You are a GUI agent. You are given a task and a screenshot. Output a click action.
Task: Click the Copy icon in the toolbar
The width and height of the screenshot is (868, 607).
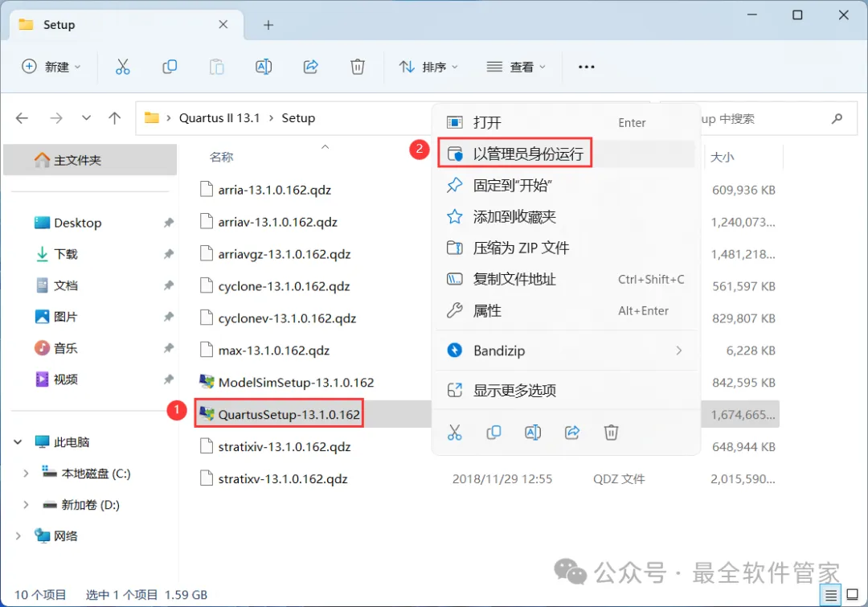170,67
